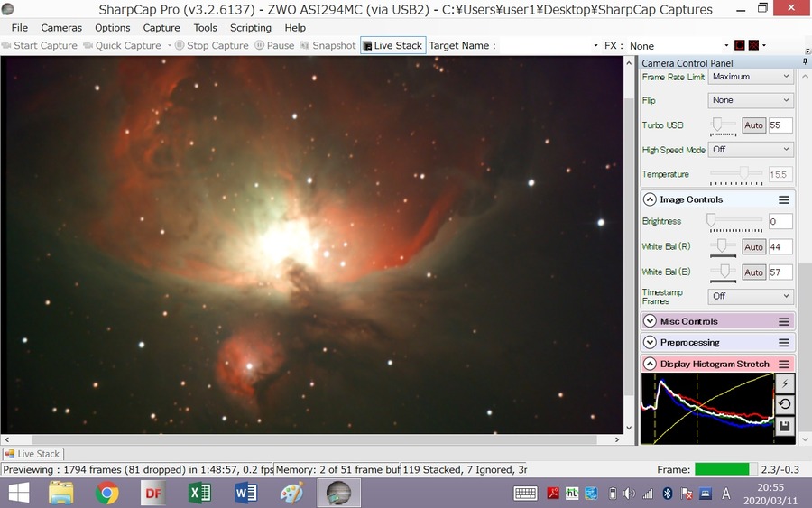This screenshot has width=812, height=508.
Task: Click the histogram save floppy disk icon
Action: 785,426
